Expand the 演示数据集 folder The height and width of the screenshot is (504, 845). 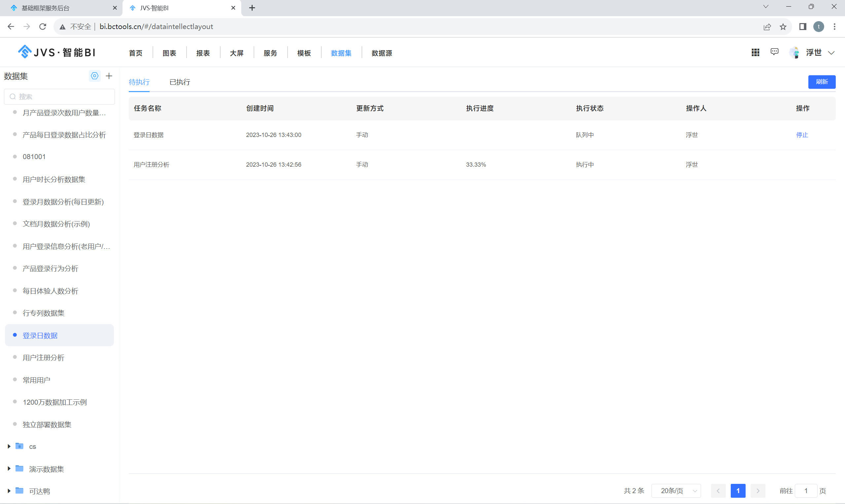tap(9, 469)
